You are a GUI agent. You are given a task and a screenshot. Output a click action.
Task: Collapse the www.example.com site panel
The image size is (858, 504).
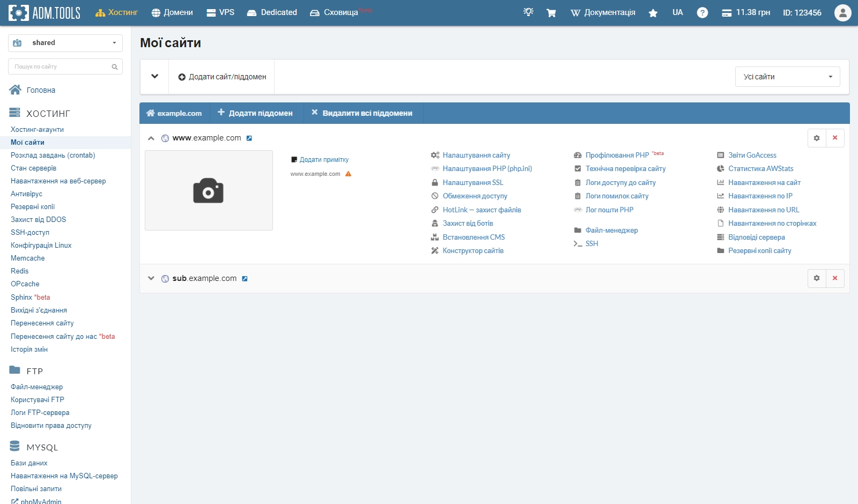tap(151, 138)
